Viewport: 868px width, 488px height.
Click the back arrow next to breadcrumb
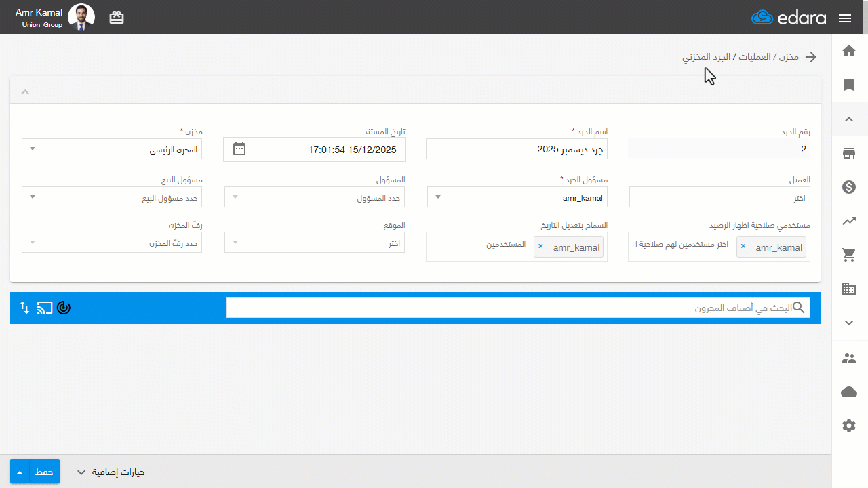811,57
